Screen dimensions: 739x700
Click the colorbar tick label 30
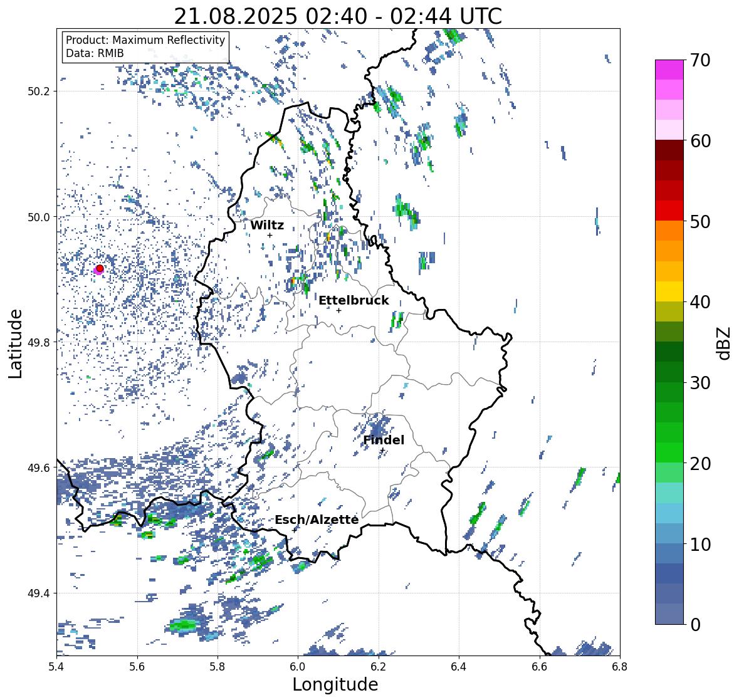700,382
